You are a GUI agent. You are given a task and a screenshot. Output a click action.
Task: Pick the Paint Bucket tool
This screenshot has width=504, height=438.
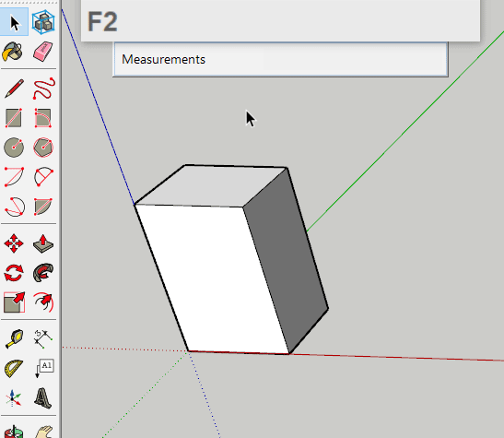click(x=13, y=52)
